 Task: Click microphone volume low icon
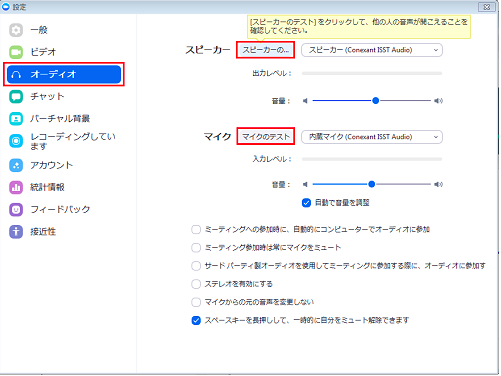click(305, 184)
